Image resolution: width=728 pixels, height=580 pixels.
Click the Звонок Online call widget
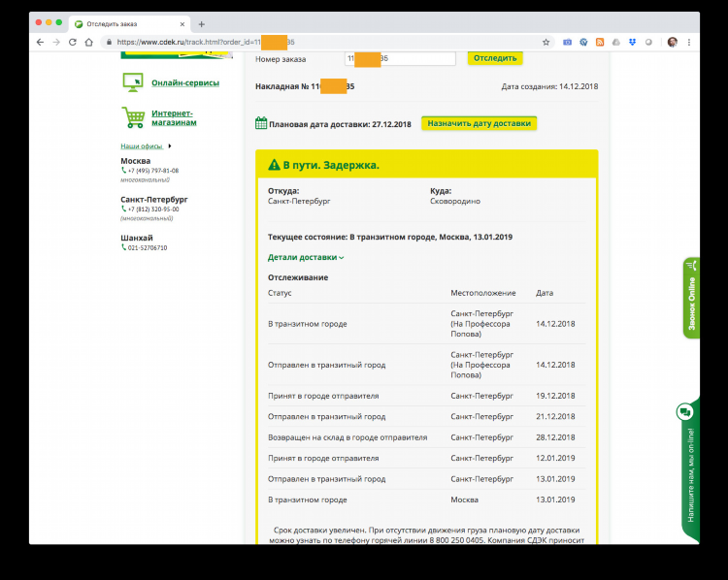691,298
